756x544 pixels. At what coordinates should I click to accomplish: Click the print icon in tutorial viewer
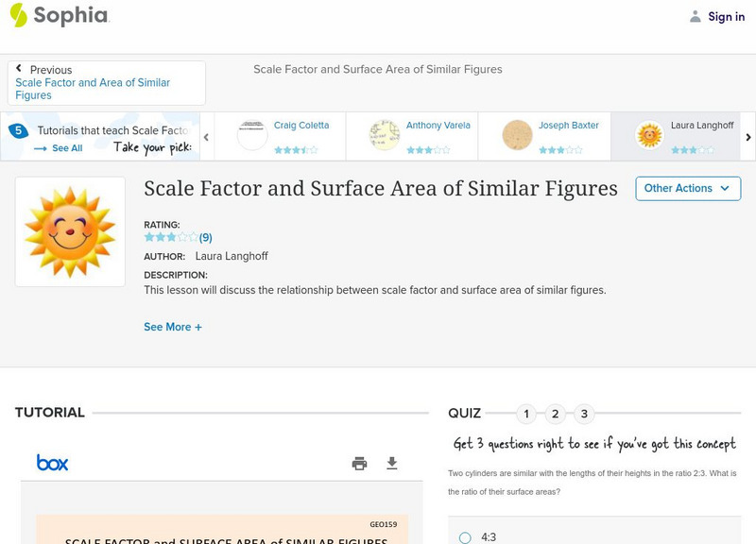(x=359, y=463)
